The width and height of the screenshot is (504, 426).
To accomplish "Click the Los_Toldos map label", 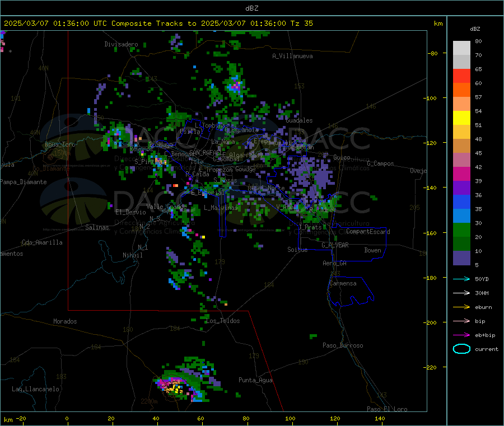I will coord(223,321).
